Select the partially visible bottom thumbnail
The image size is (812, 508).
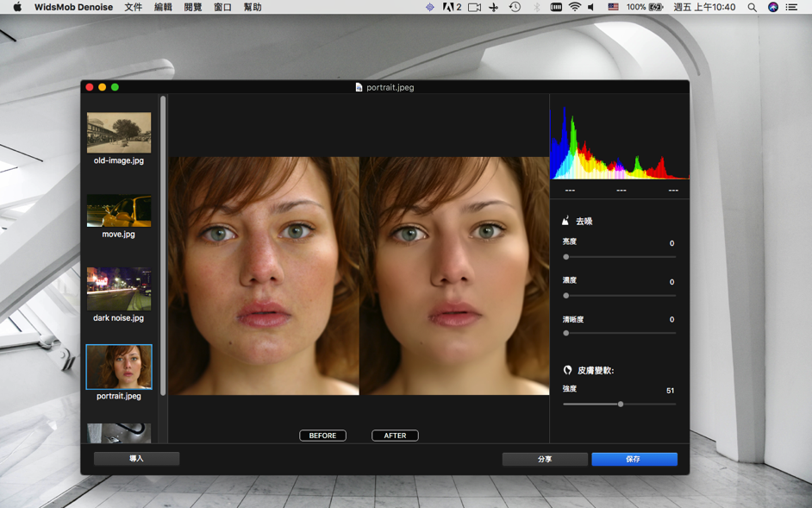[x=119, y=433]
